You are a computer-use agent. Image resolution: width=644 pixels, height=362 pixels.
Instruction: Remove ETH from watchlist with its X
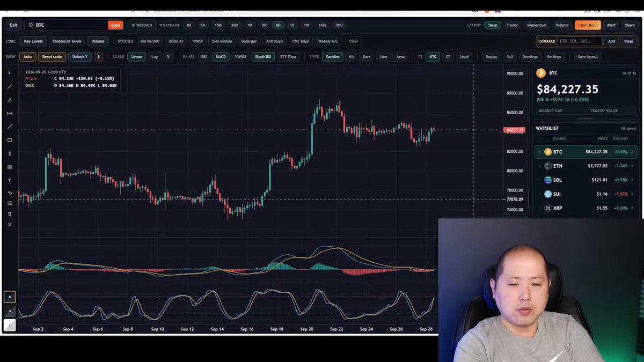coord(632,166)
